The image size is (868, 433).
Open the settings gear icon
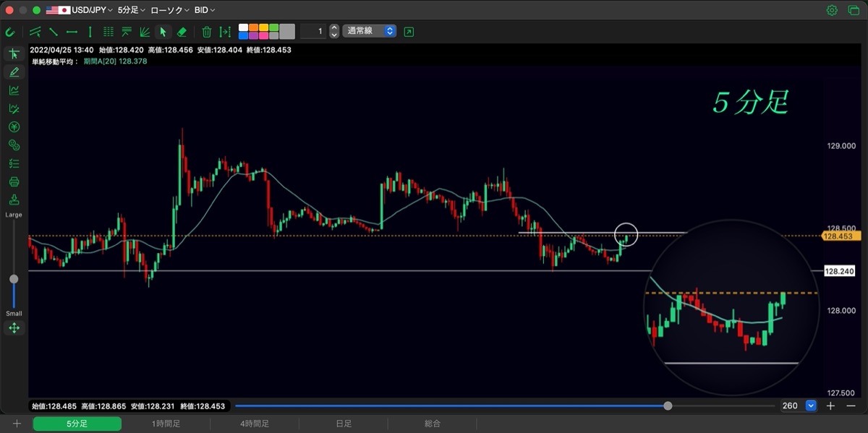(832, 10)
